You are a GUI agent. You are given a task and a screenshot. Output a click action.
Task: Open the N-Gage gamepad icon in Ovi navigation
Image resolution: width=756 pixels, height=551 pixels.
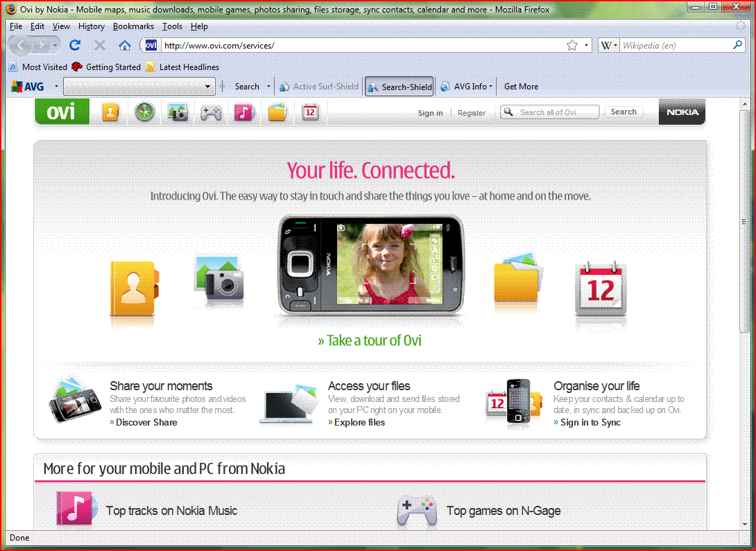pyautogui.click(x=211, y=113)
